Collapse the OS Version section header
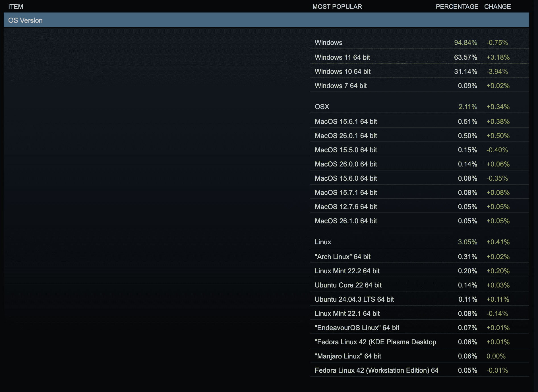 (25, 20)
